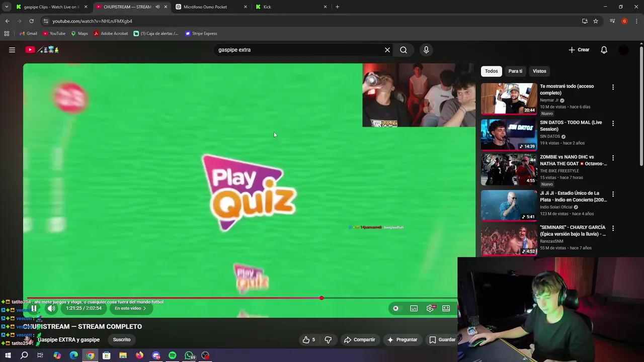Dislike the video with thumbs down
The height and width of the screenshot is (362, 644).
[x=328, y=340]
